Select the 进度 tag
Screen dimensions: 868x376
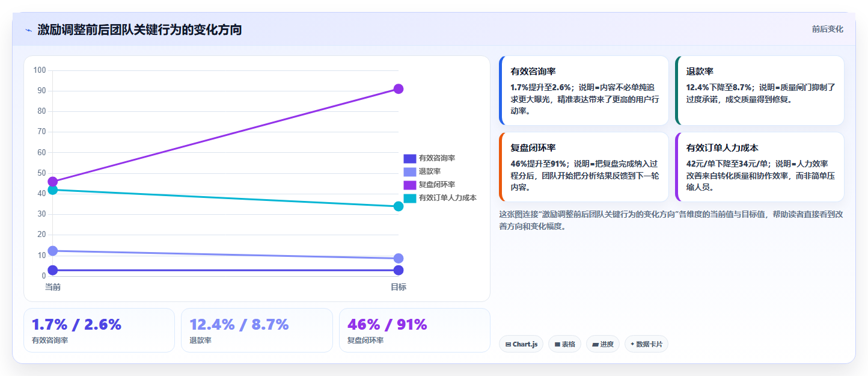603,344
